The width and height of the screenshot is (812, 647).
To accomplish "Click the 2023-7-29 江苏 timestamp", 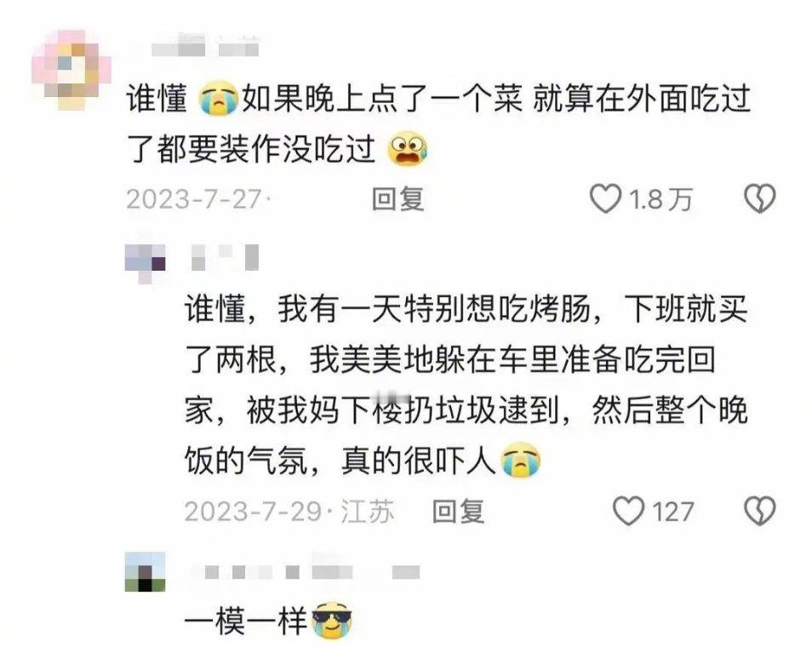I will tap(289, 512).
